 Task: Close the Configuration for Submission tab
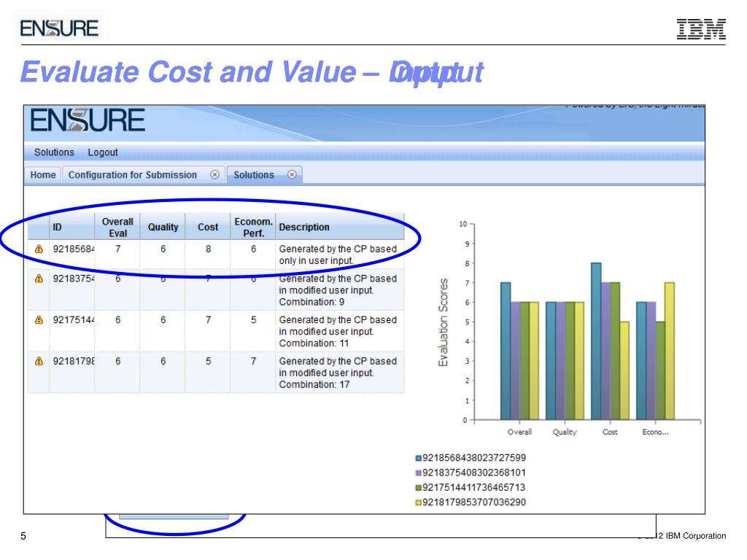tap(214, 175)
